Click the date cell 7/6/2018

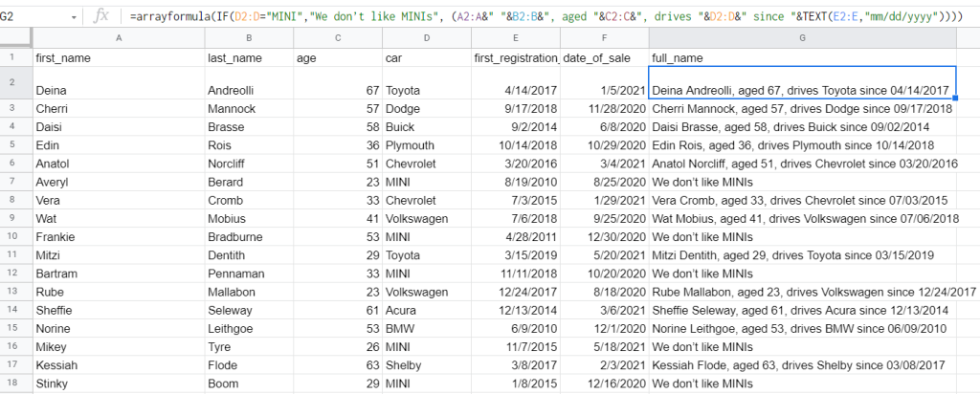pos(516,219)
